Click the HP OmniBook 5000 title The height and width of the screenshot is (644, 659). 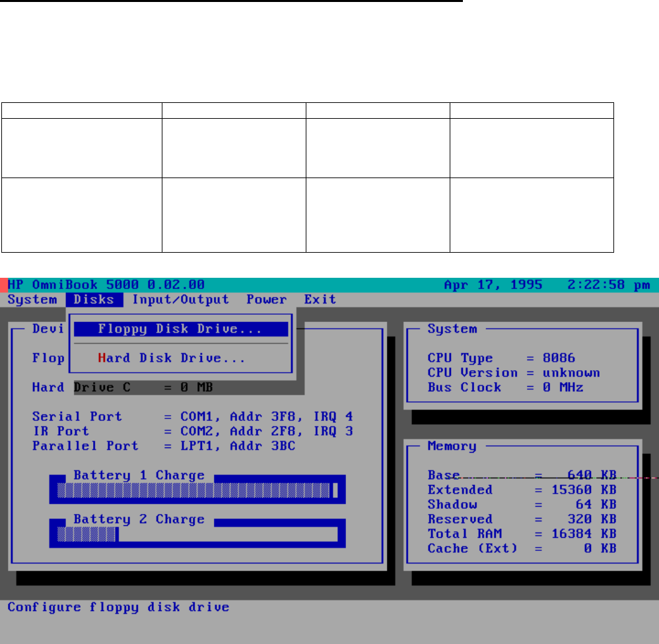106,285
